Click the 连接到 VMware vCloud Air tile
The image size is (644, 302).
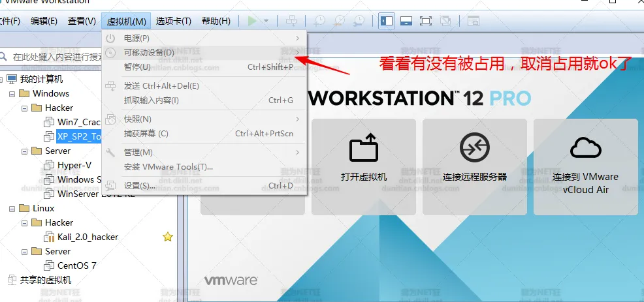(x=585, y=166)
